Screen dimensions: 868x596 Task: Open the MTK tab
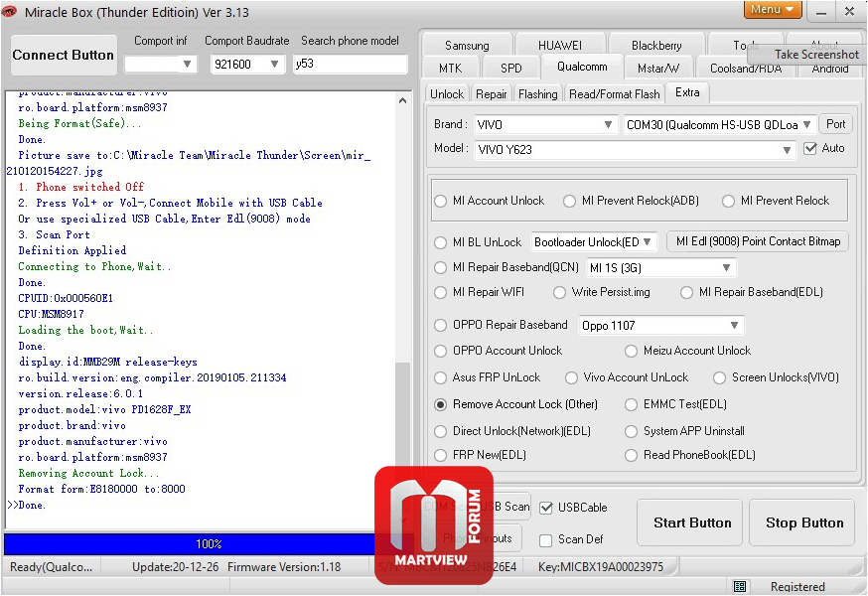click(x=451, y=69)
